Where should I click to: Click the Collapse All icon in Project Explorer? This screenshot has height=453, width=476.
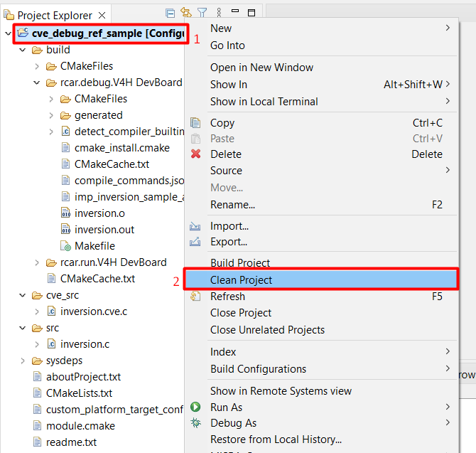click(170, 13)
